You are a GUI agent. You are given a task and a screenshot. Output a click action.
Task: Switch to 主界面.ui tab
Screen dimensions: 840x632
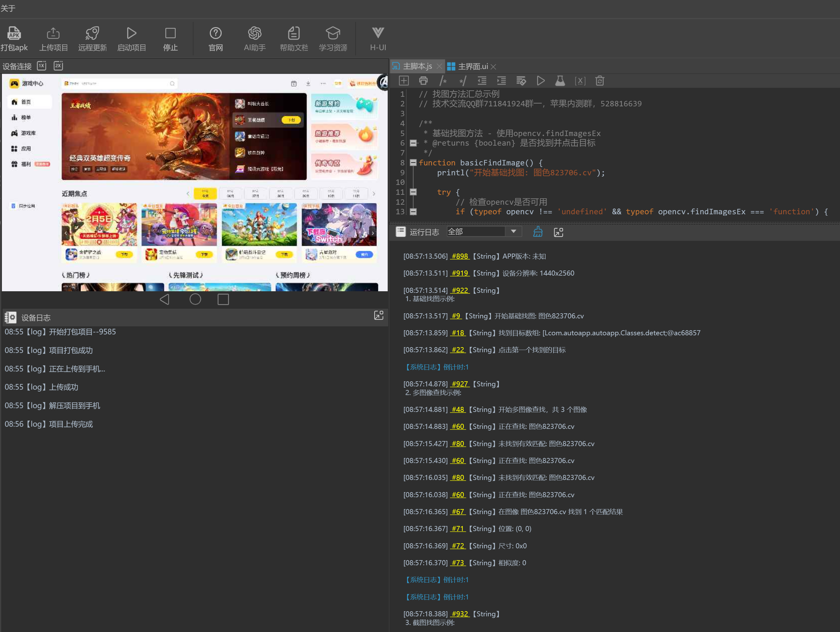coord(472,66)
